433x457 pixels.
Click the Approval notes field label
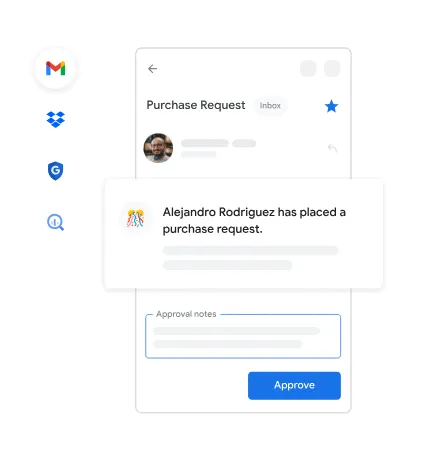(x=186, y=314)
